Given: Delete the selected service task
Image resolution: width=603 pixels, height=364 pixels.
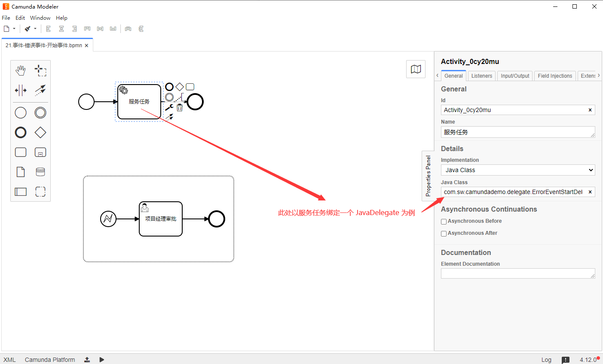Looking at the screenshot, I should click(x=180, y=107).
